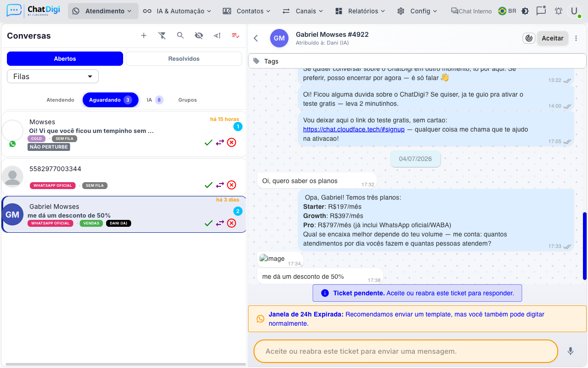Accept the Gabriel Mowses ticket green check
This screenshot has height=368, width=588.
point(209,223)
